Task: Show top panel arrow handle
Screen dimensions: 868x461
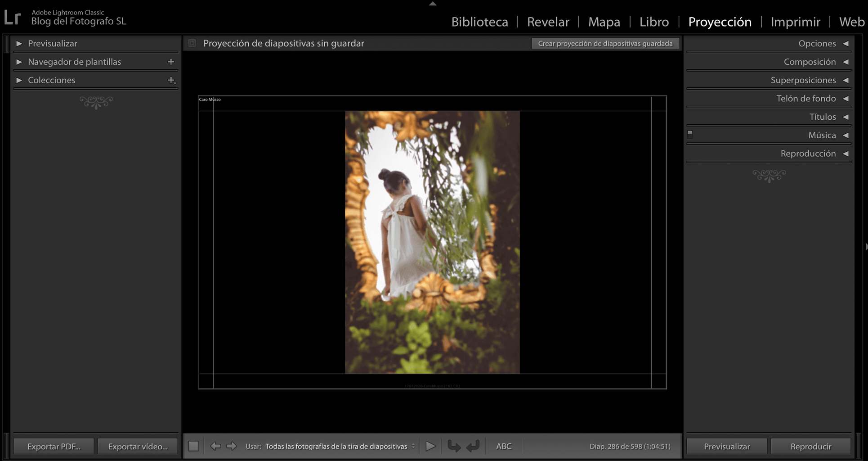Action: [x=433, y=3]
